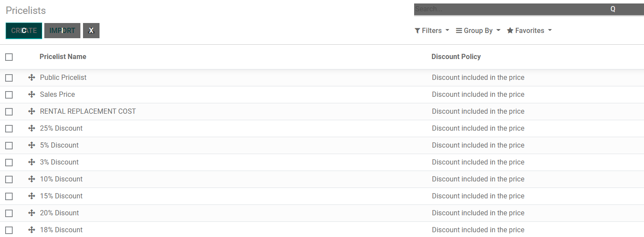Sort by Pricelist Name column header
The image size is (644, 237).
point(63,57)
